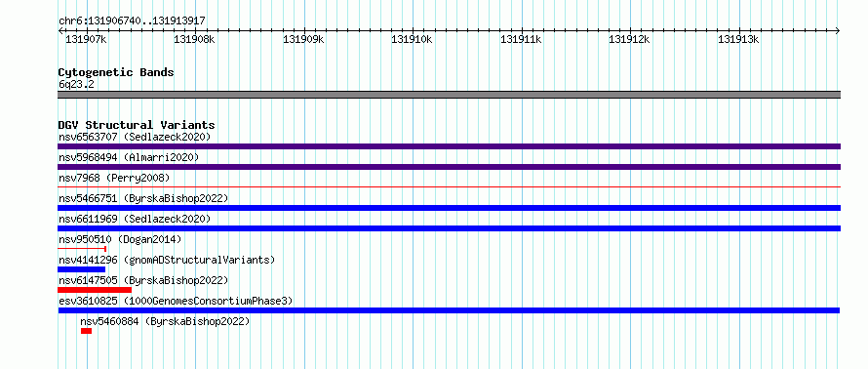This screenshot has height=369, width=868.
Task: Click the nsv950510 (Dogan2014) label
Action: (120, 239)
